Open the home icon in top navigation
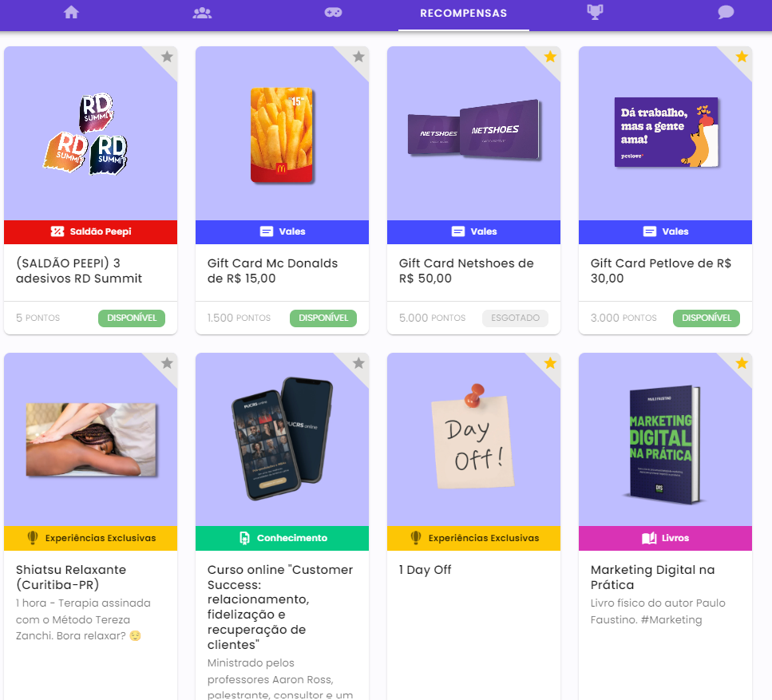 (71, 12)
